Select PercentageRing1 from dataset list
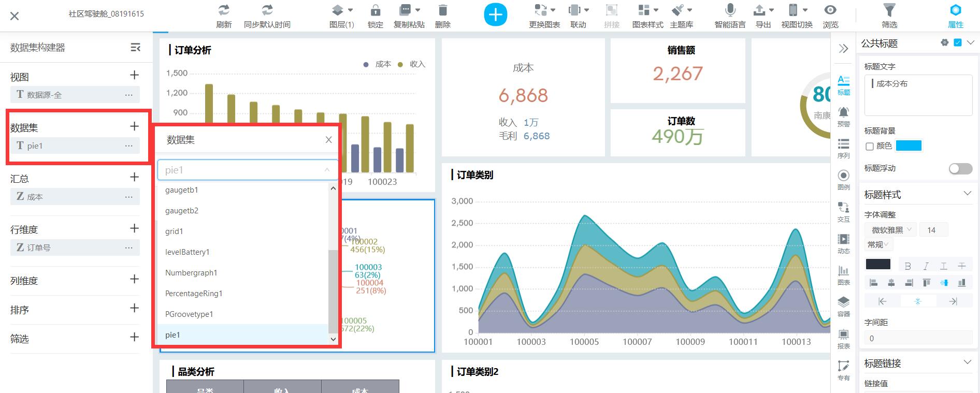 (194, 294)
